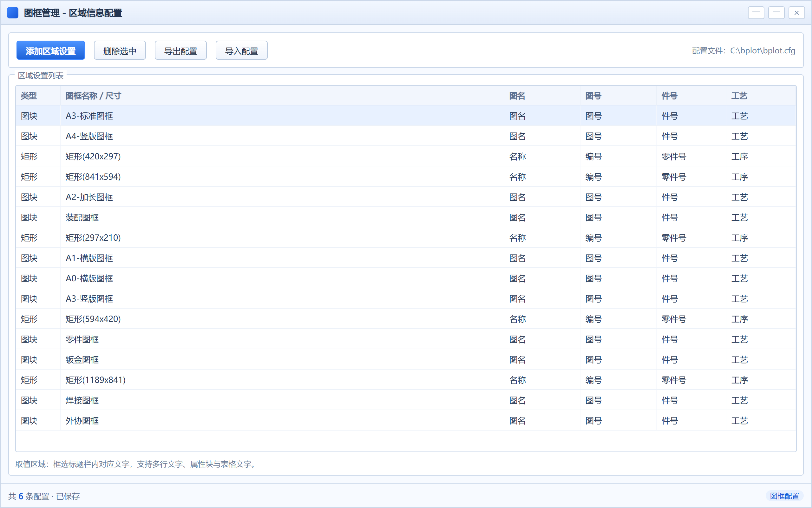Select the 装配图框 row

(x=406, y=217)
